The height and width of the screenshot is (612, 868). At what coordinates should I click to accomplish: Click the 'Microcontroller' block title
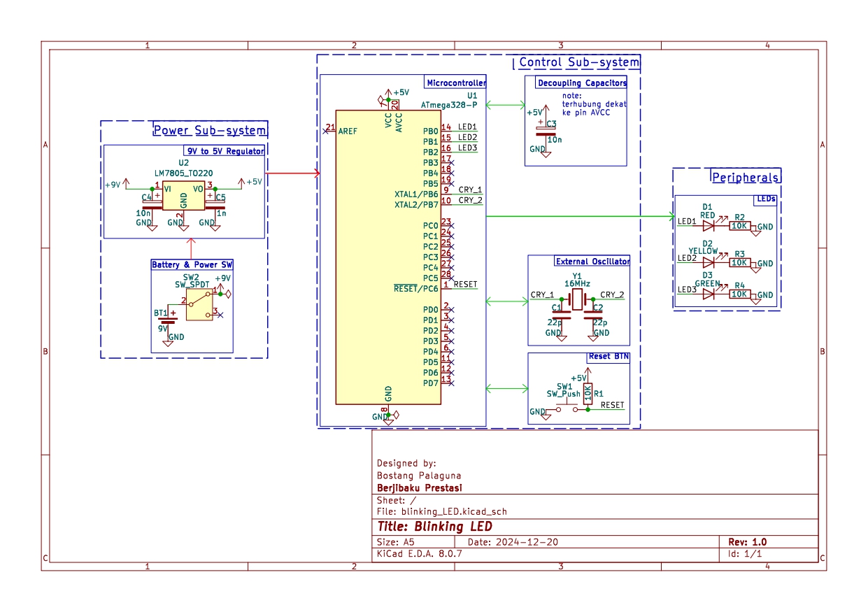click(455, 83)
